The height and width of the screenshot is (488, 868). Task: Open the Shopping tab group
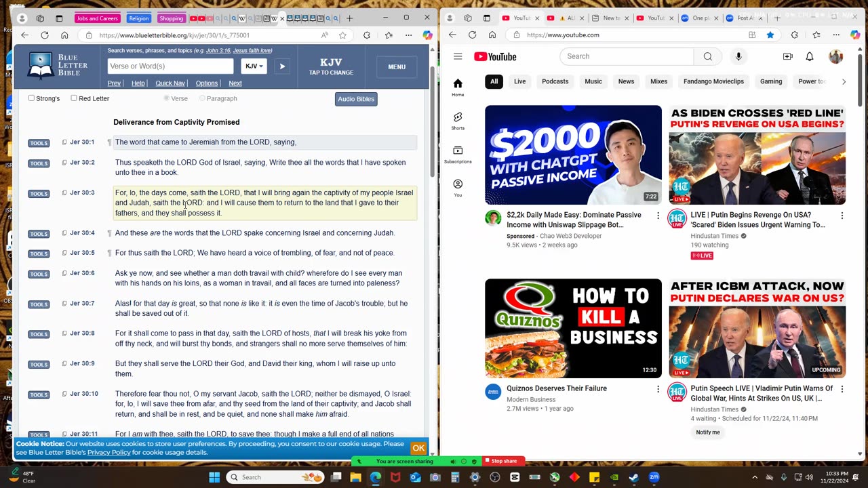tap(172, 18)
